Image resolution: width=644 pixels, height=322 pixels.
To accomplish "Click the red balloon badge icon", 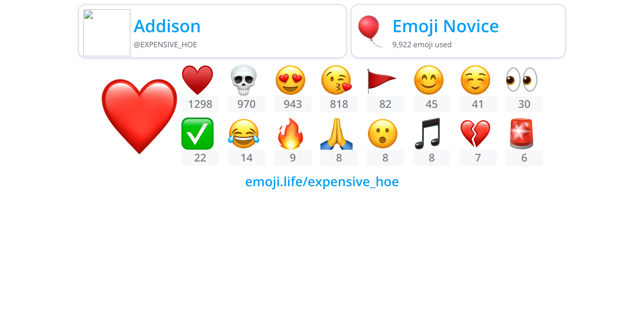I will point(370,31).
